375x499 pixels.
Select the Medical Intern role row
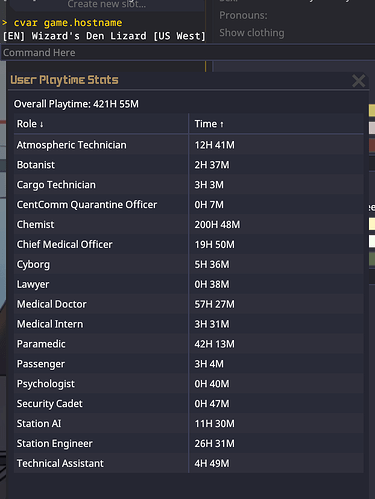[189, 324]
